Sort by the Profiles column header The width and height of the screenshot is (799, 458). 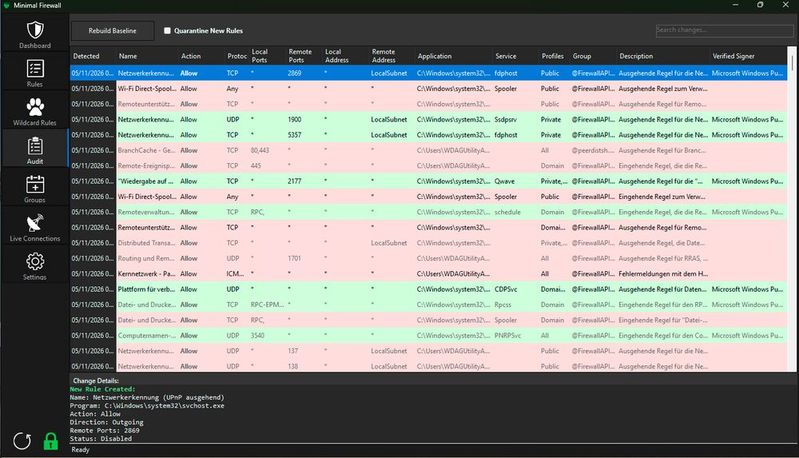552,56
